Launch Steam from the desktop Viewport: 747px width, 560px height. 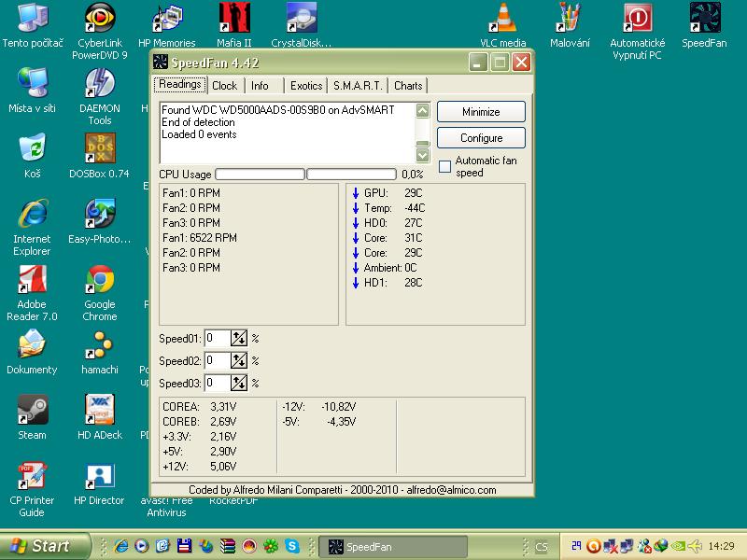(33, 411)
